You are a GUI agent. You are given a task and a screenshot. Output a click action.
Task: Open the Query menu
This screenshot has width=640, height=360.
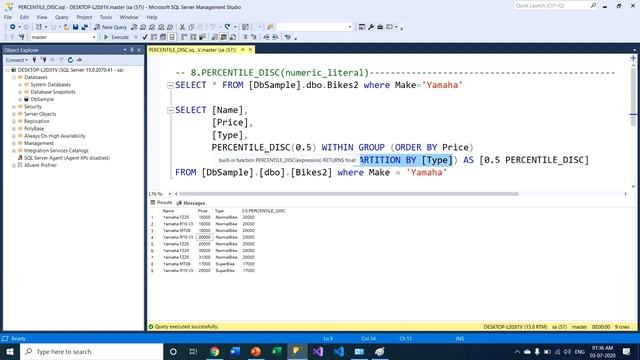pos(62,17)
